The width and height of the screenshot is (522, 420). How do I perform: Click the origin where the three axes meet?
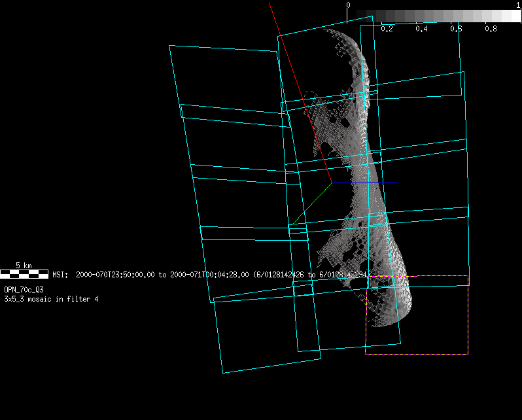coord(332,183)
